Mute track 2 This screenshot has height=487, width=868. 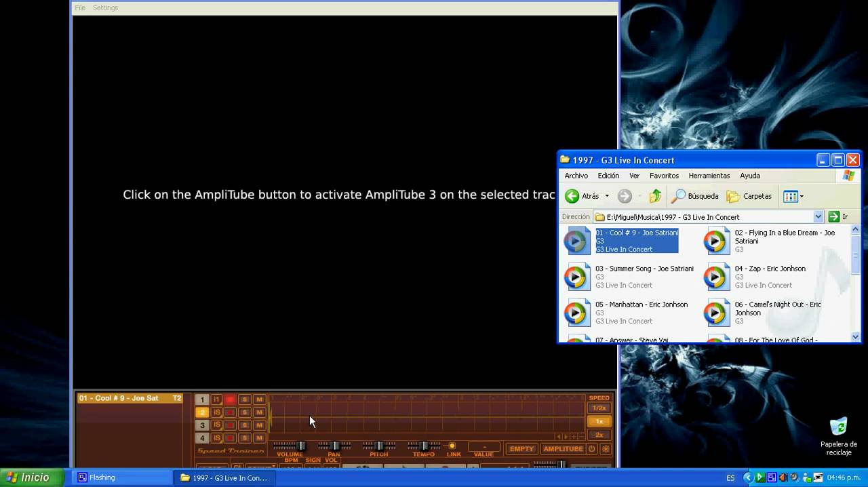pos(259,412)
